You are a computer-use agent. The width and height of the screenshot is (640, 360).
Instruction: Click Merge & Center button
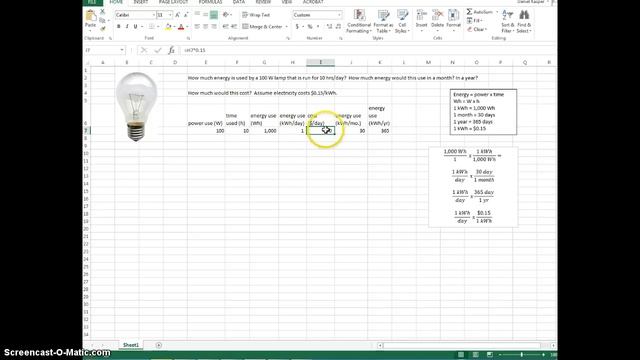pos(262,27)
